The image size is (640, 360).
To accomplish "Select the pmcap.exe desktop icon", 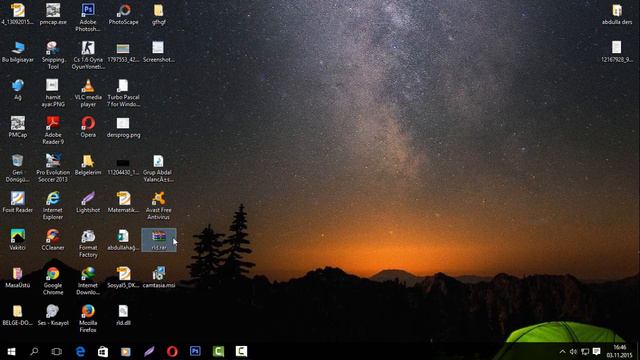I will click(x=53, y=14).
